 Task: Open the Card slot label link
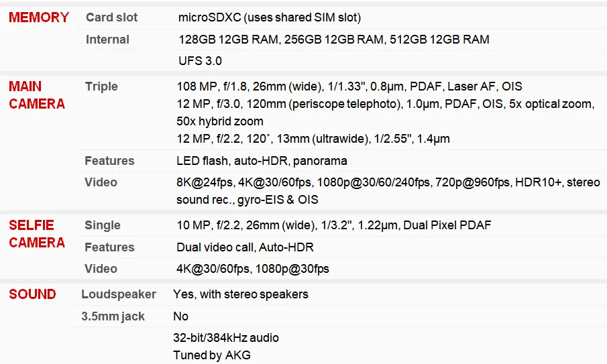click(111, 17)
